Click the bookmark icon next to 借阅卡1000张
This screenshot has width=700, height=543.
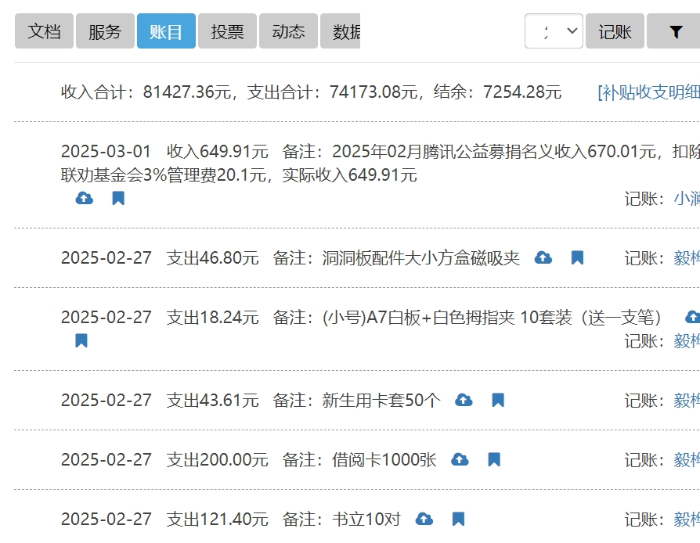pos(494,459)
